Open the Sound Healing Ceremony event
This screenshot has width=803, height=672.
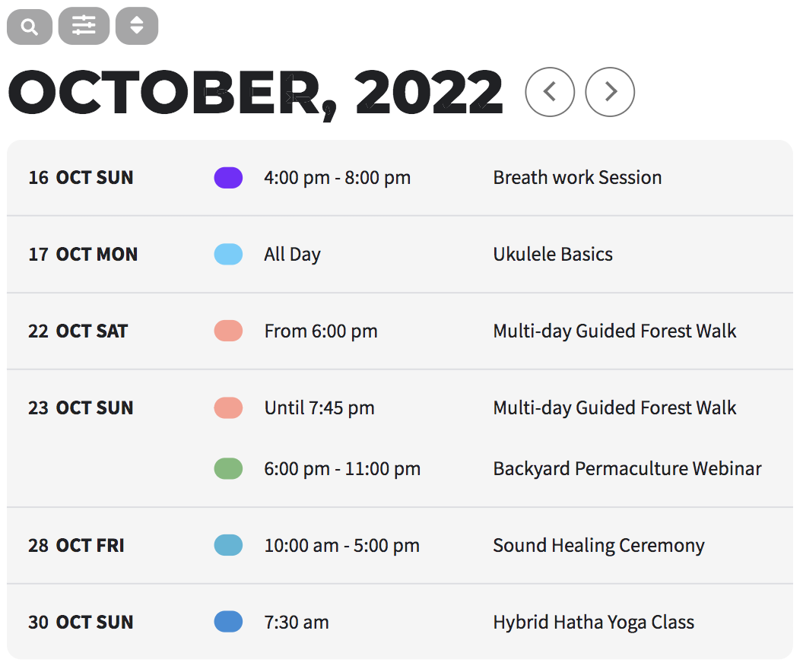(598, 545)
